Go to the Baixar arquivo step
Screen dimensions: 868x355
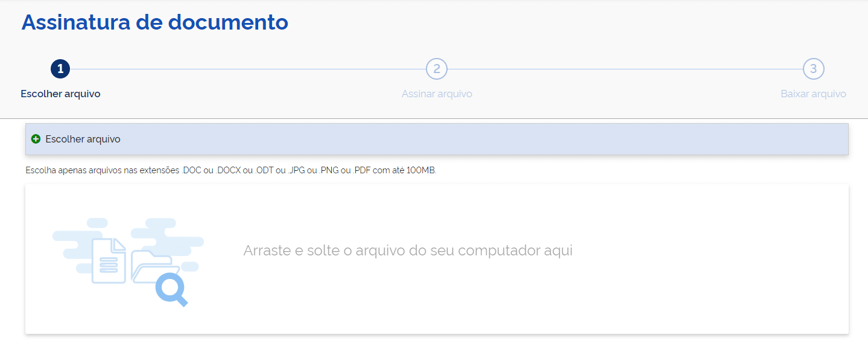pos(813,94)
